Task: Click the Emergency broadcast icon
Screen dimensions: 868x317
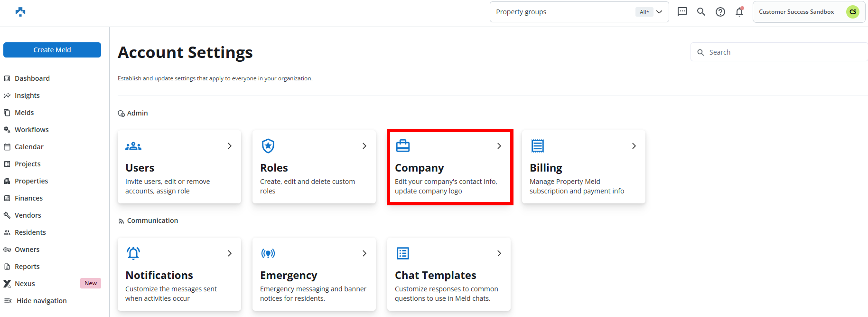Action: coord(268,253)
